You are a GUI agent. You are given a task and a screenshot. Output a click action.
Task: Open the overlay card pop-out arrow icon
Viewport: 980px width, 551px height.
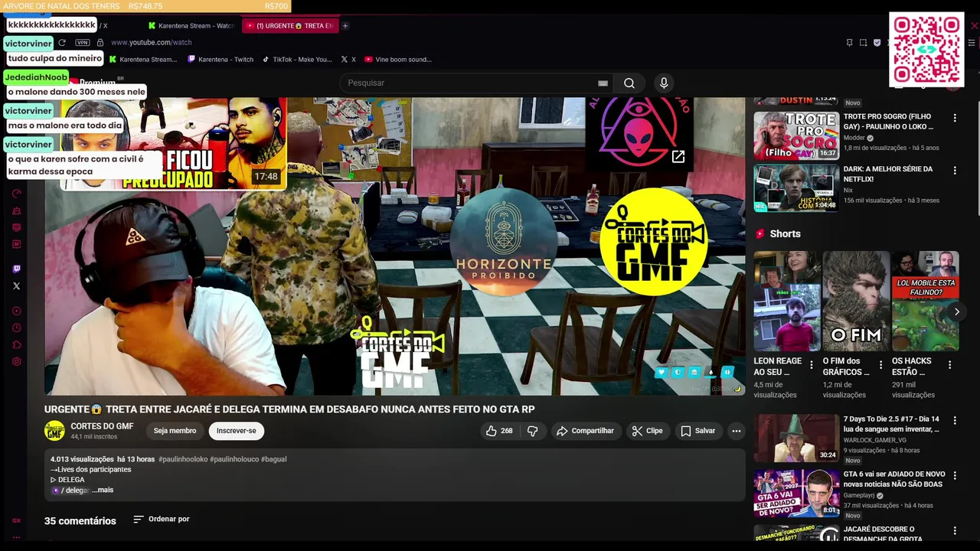(x=678, y=157)
